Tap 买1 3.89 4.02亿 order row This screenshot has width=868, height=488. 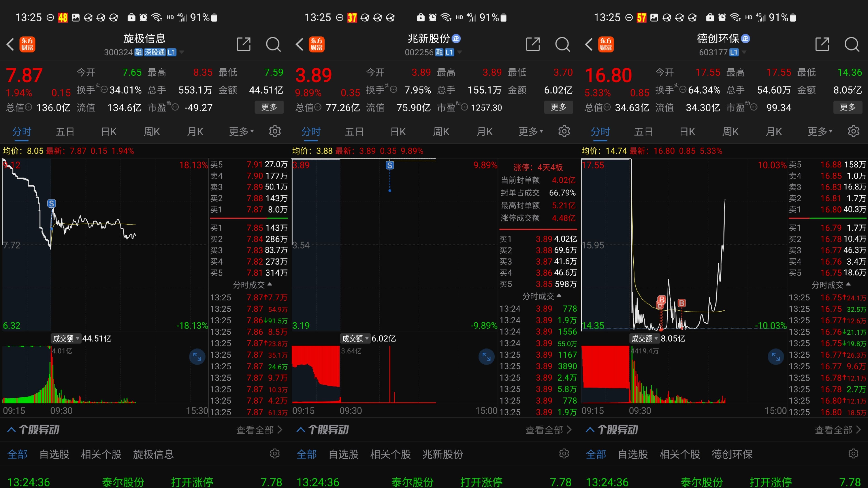coord(538,239)
